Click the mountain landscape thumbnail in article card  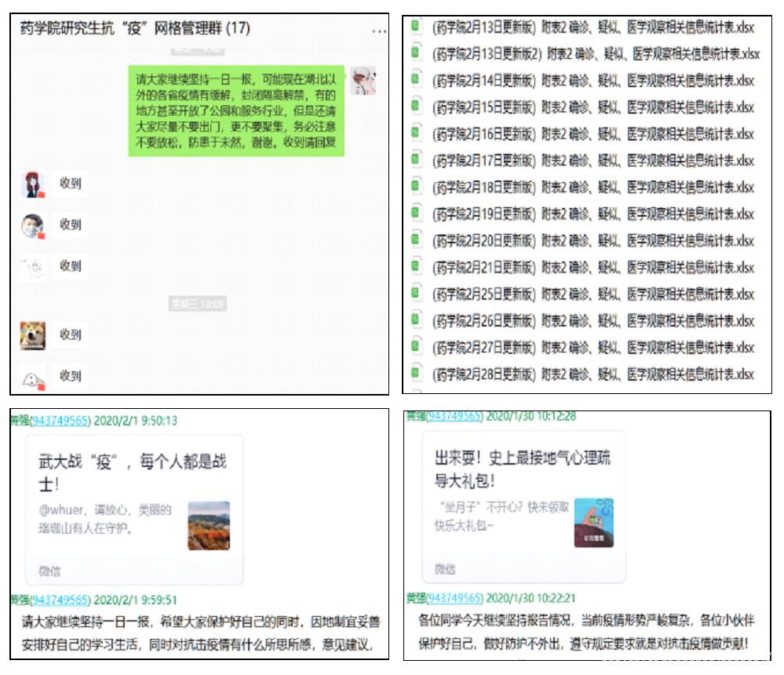click(x=209, y=525)
